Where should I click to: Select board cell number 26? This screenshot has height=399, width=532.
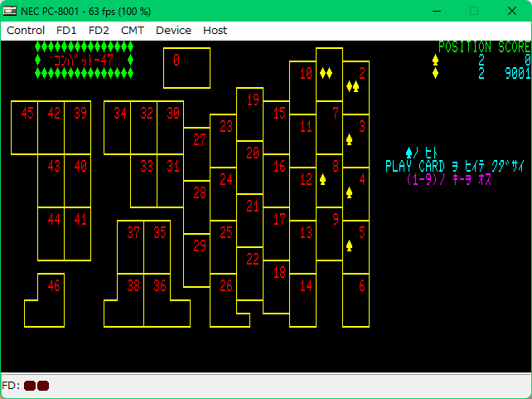pos(223,300)
